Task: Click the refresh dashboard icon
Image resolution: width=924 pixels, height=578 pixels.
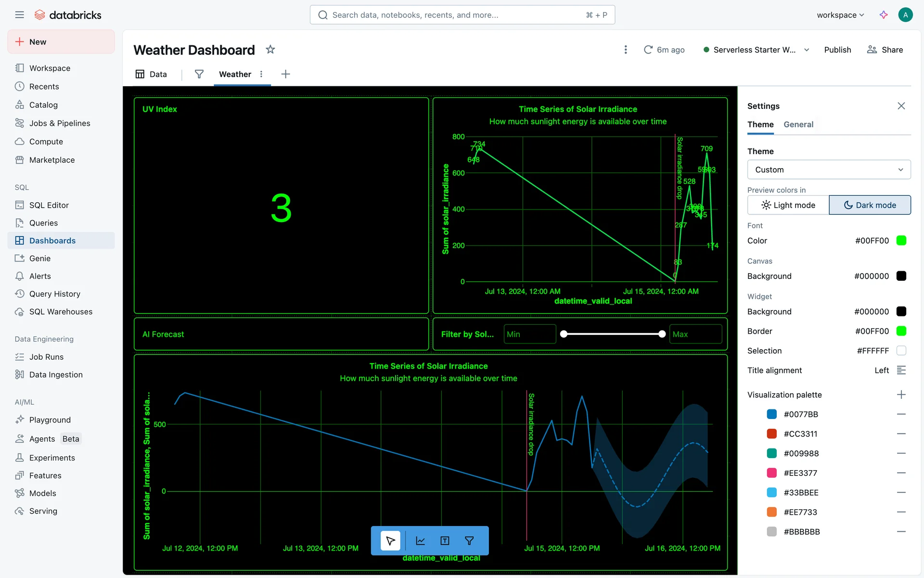Action: click(648, 50)
